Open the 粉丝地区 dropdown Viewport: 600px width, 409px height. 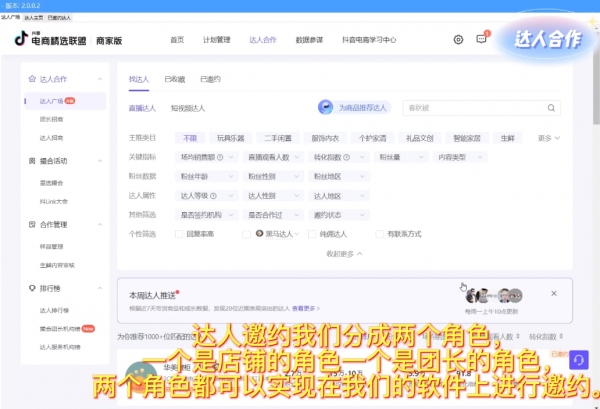point(339,176)
